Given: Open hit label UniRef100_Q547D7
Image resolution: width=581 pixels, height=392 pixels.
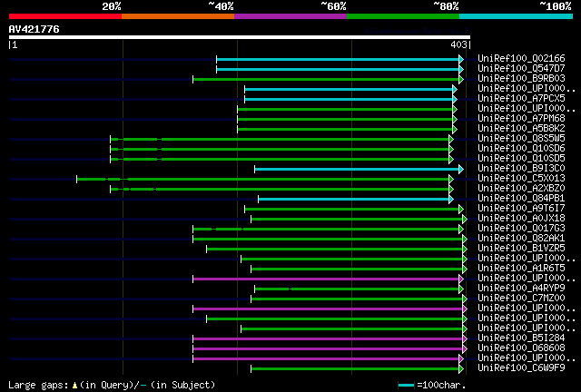Looking at the screenshot, I should (521, 69).
